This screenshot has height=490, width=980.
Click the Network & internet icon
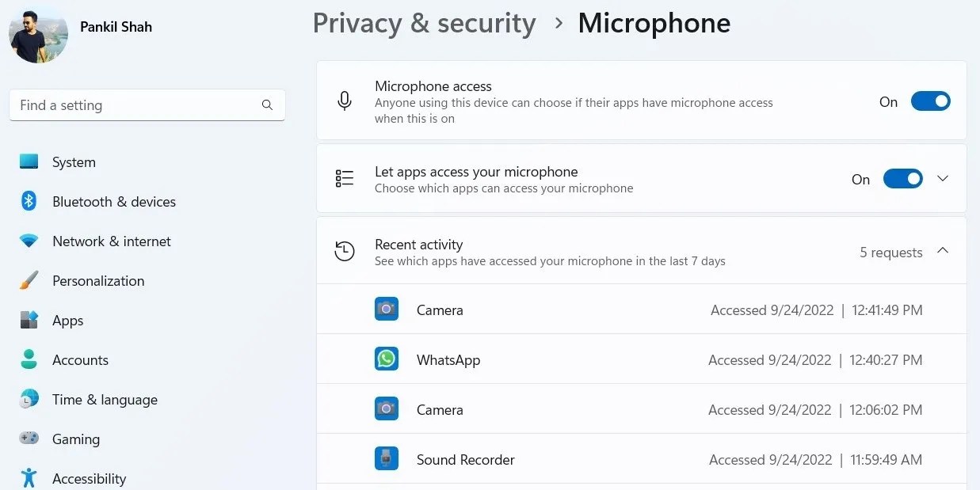tap(28, 241)
